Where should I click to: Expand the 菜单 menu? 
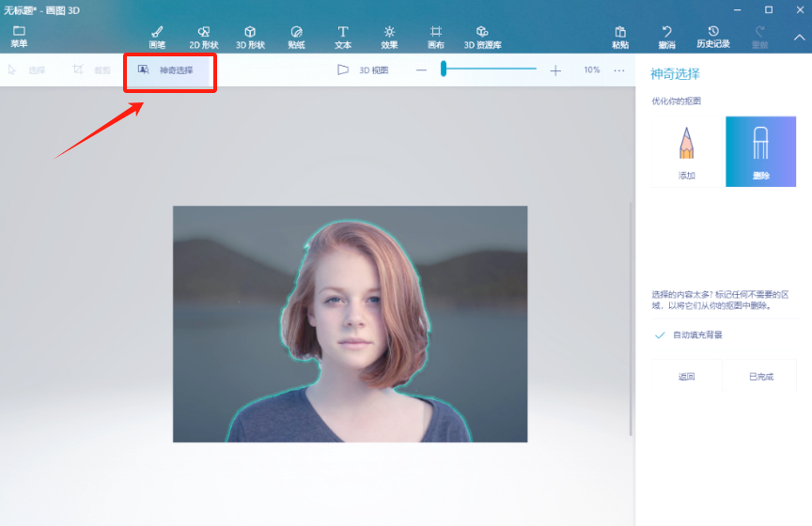pos(19,37)
